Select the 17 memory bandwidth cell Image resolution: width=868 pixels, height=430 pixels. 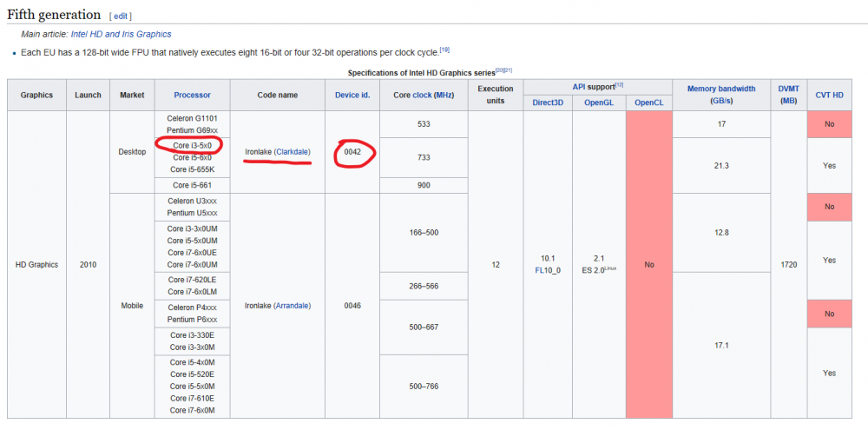click(x=721, y=124)
